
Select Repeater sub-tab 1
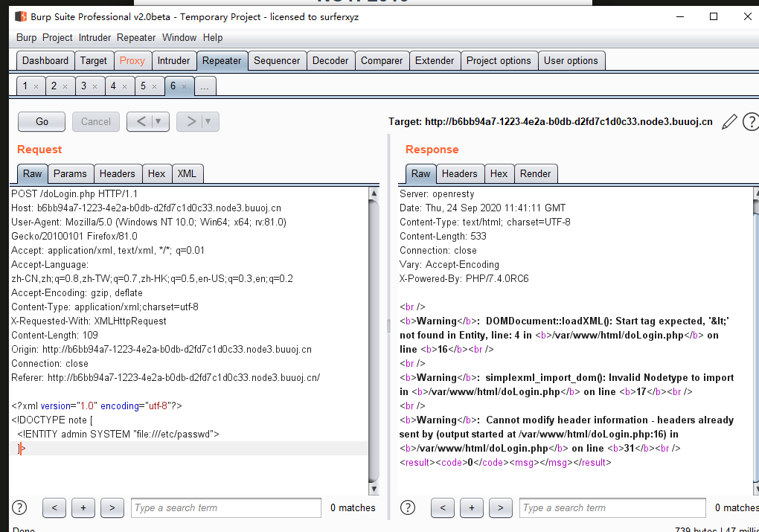pyautogui.click(x=25, y=86)
